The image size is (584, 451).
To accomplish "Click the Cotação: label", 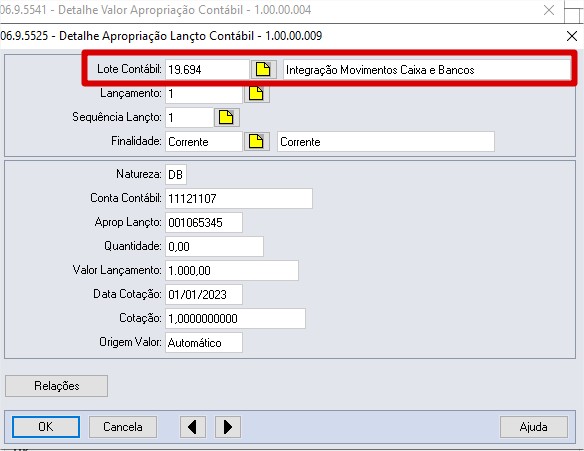I will pyautogui.click(x=140, y=318).
